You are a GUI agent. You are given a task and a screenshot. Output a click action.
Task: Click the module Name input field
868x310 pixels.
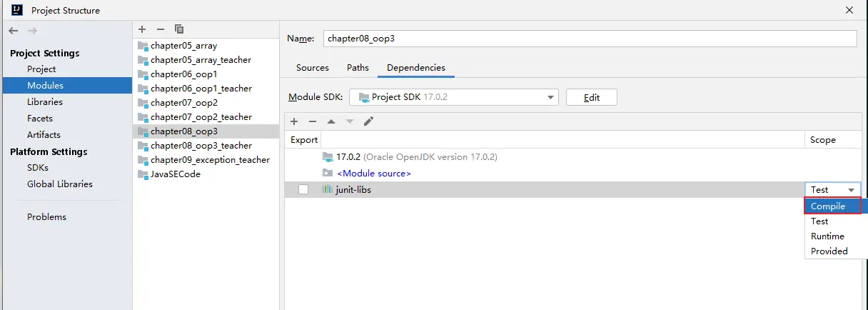coord(589,39)
